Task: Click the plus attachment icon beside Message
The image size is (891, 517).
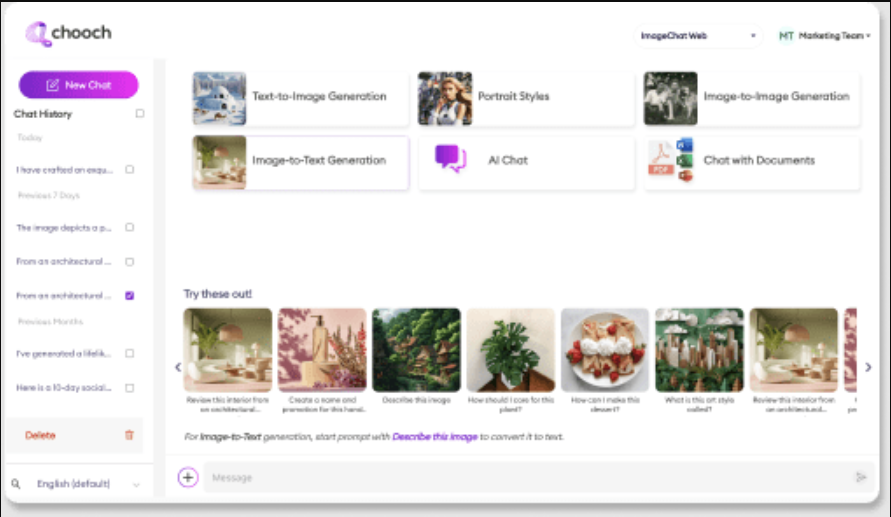Action: coord(188,477)
